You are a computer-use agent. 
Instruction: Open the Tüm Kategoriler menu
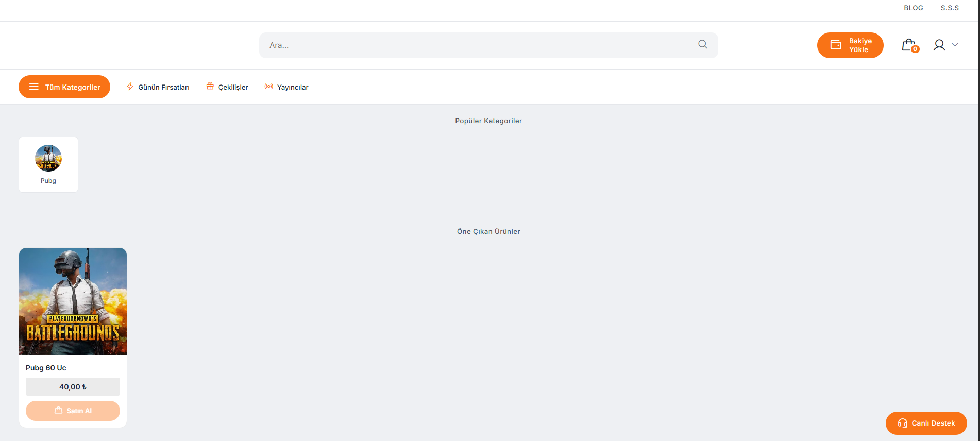[64, 87]
